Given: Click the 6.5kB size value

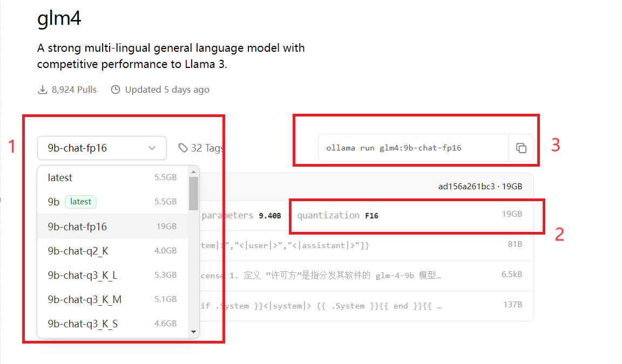Looking at the screenshot, I should click(512, 274).
